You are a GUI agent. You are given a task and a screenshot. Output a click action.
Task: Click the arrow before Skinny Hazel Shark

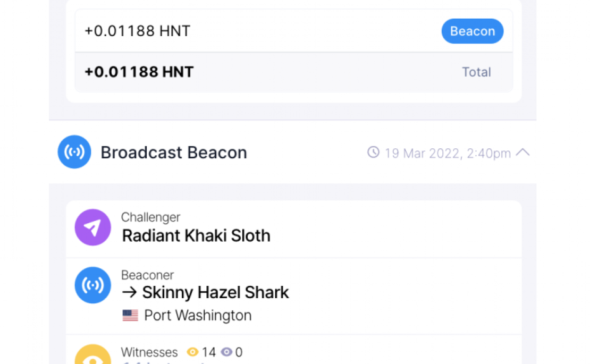point(130,292)
